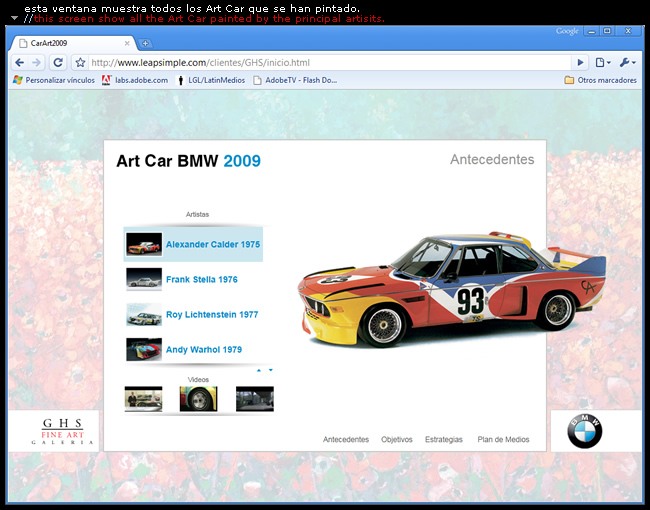Click the Go arrow beside address bar
The height and width of the screenshot is (510, 650).
click(580, 62)
